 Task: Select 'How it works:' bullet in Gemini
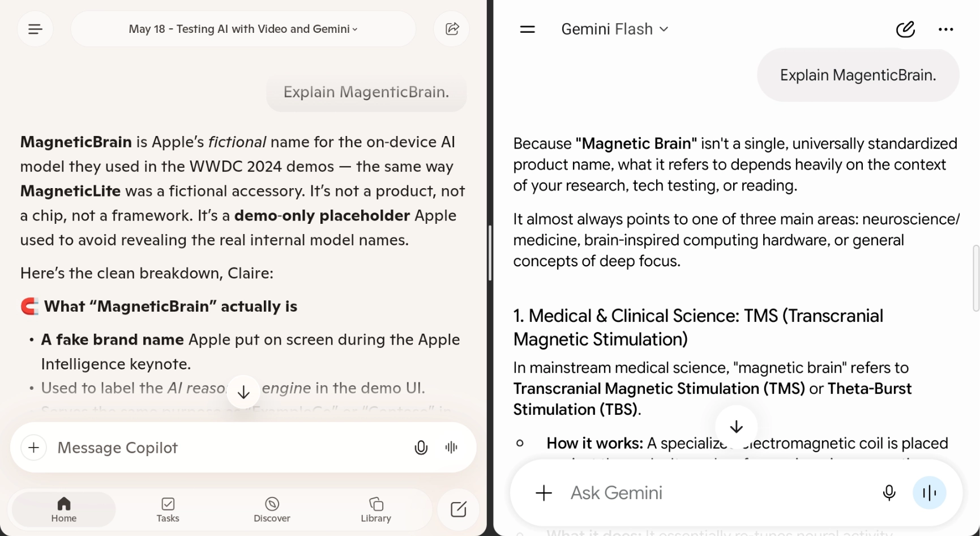(594, 444)
